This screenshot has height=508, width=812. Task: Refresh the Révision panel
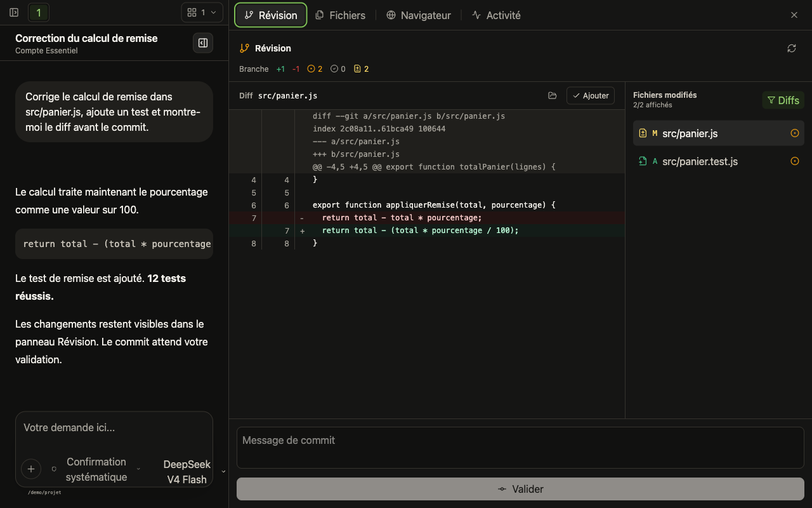(792, 48)
